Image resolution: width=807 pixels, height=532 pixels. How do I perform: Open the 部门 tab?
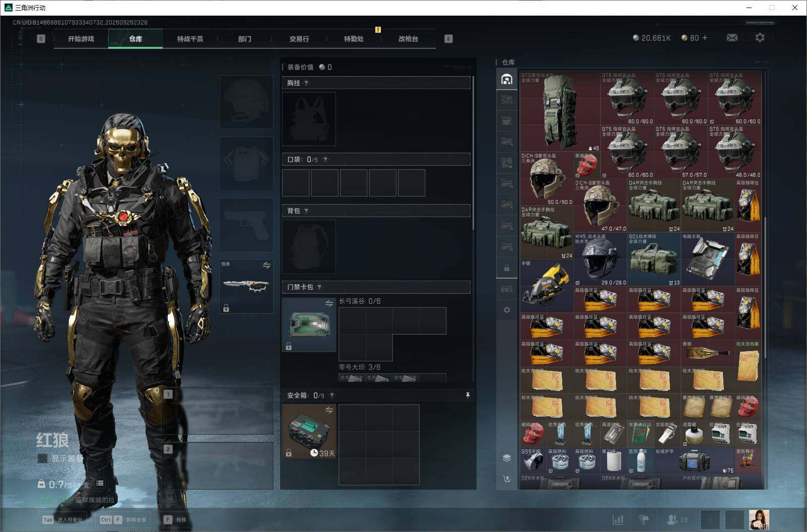point(245,39)
